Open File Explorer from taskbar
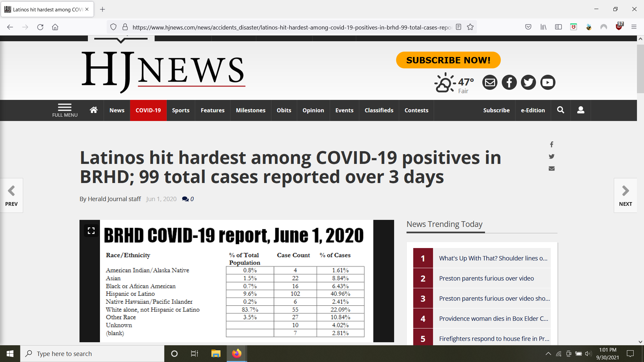The width and height of the screenshot is (644, 362). pos(216,354)
